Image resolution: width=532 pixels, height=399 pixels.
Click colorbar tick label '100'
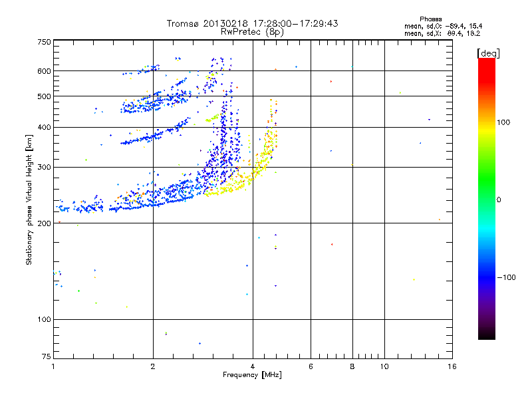(x=503, y=122)
